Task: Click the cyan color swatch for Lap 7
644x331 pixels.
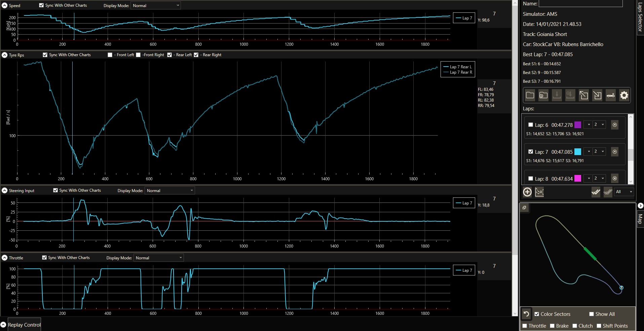Action: [578, 152]
